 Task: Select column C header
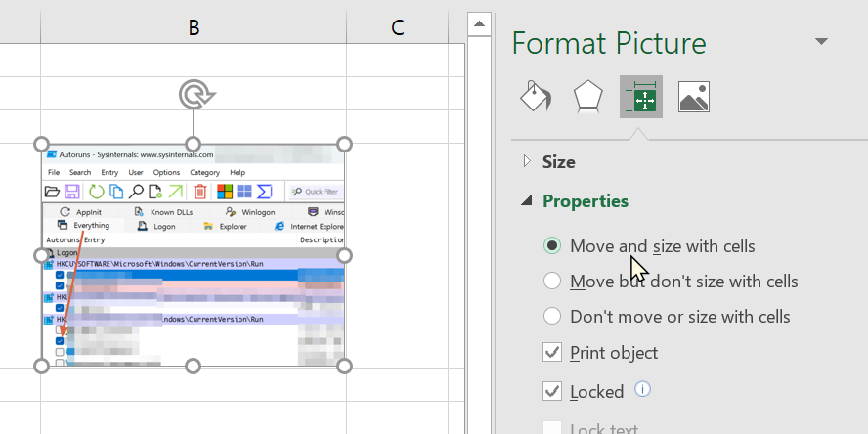(397, 26)
